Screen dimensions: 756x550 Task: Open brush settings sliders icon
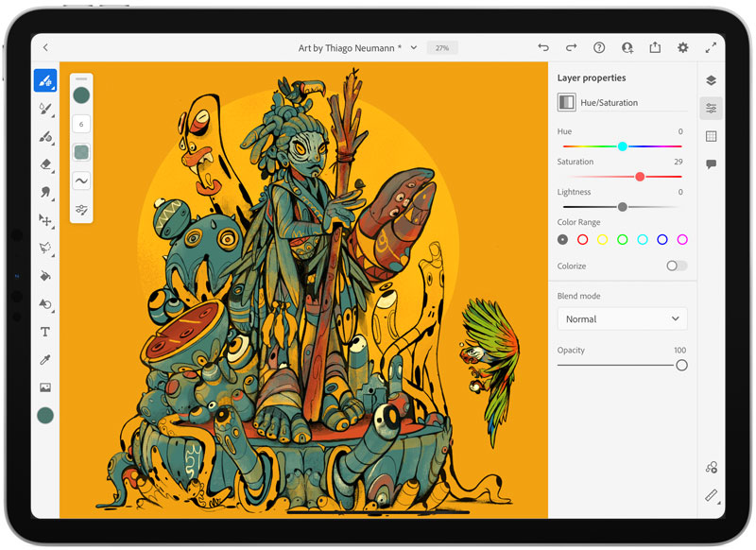81,210
